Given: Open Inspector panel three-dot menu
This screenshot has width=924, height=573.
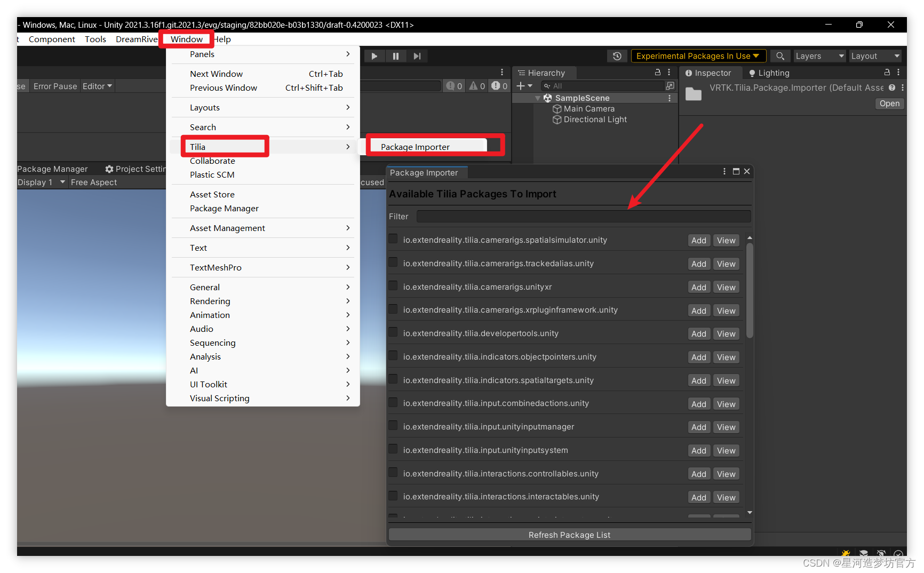Looking at the screenshot, I should tap(898, 72).
